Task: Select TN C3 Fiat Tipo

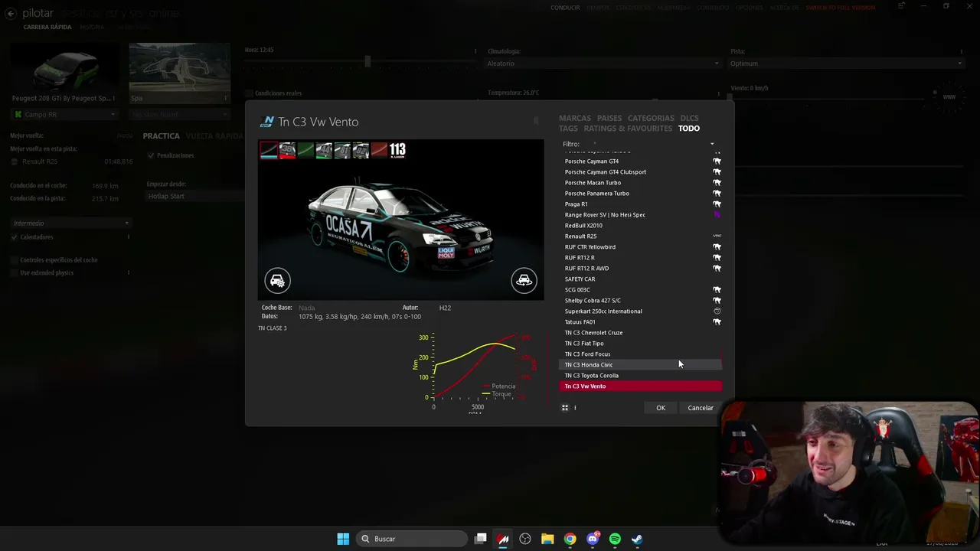Action: pos(642,344)
